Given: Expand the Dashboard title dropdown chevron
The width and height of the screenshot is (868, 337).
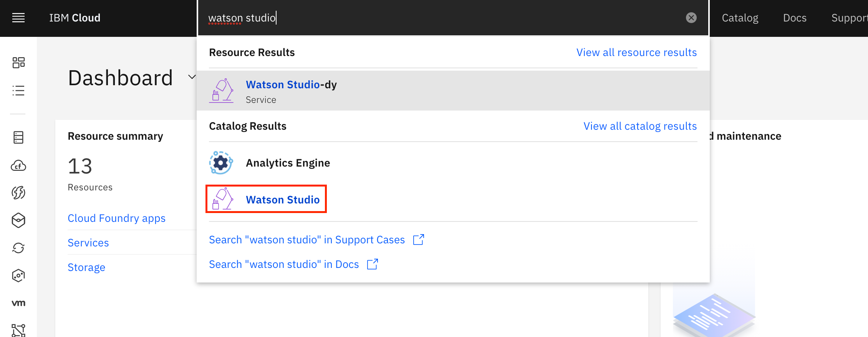Looking at the screenshot, I should pos(192,77).
